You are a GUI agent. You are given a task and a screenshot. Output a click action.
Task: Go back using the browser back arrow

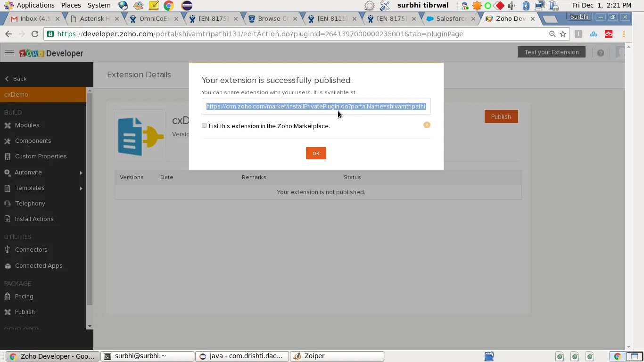pos(8,34)
